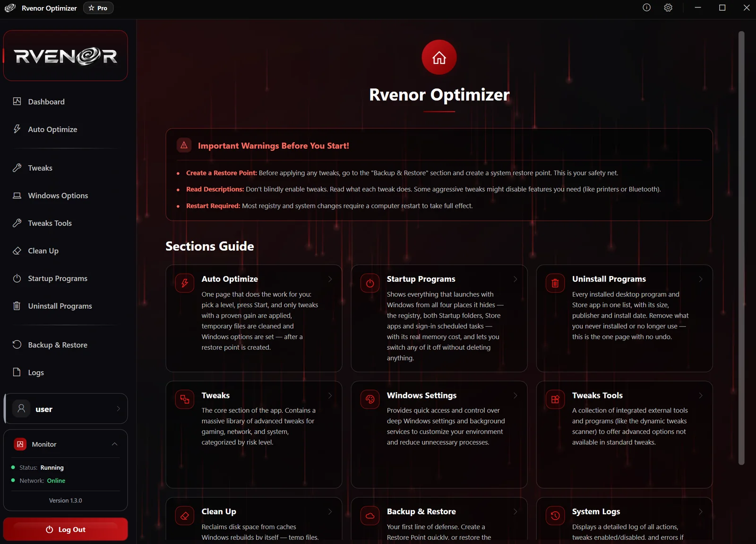Minimize the Rvenor Optimizer window

[697, 8]
